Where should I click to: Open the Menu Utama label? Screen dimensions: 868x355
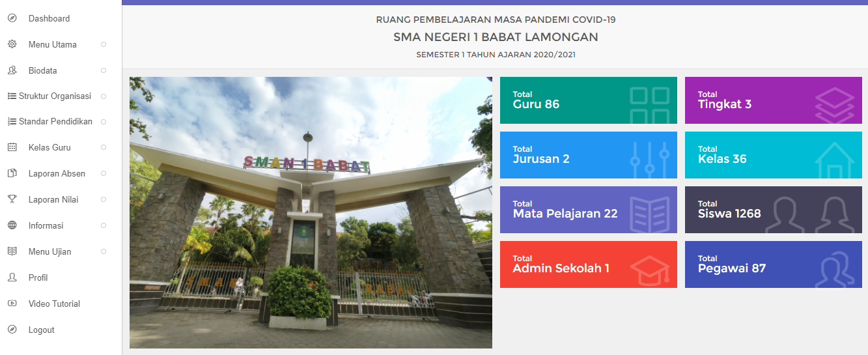coord(53,45)
